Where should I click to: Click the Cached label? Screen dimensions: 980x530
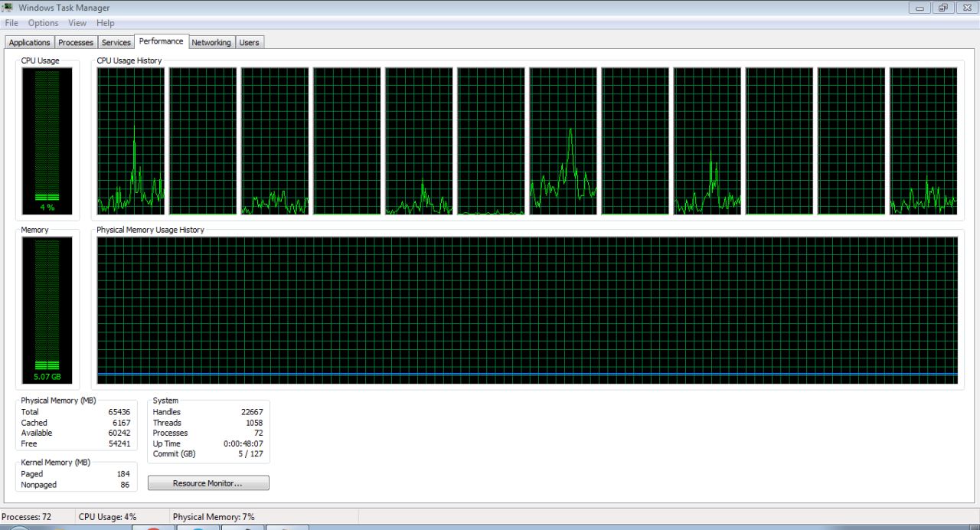(x=34, y=423)
